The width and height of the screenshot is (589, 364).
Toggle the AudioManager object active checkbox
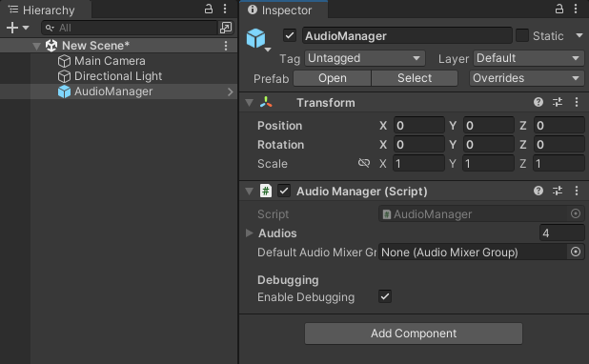pyautogui.click(x=289, y=35)
